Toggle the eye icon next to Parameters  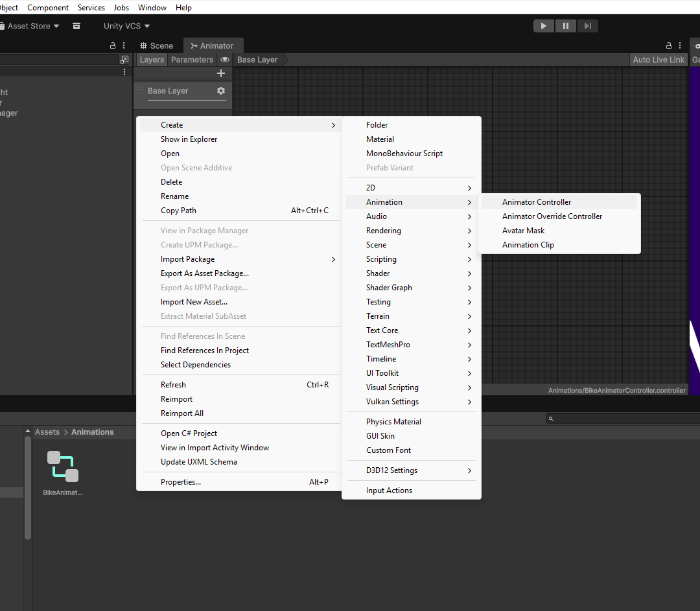coord(224,60)
